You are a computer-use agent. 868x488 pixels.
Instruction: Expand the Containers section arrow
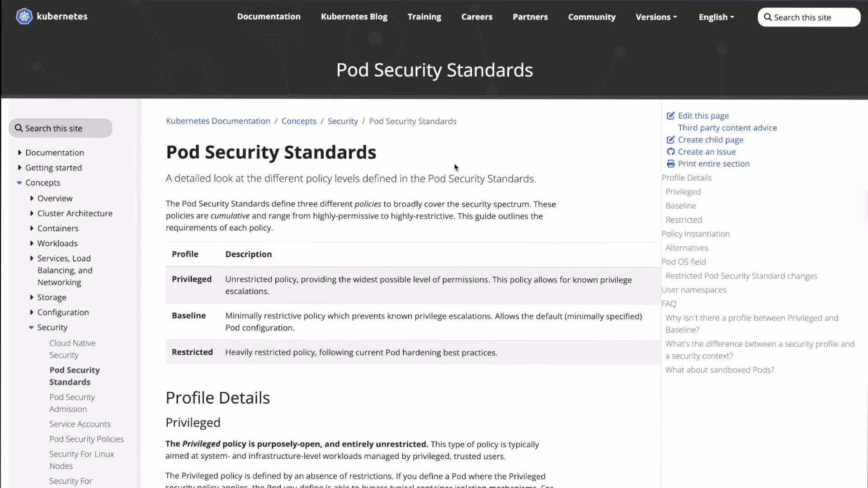pos(32,228)
